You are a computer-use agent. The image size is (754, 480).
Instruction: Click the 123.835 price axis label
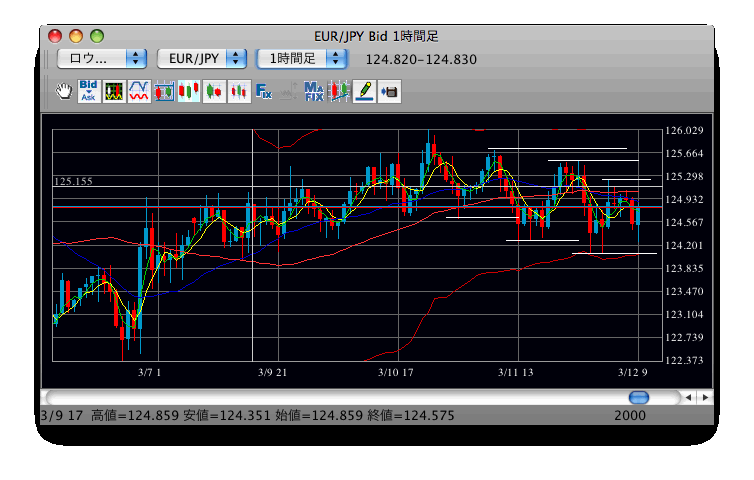tap(684, 268)
